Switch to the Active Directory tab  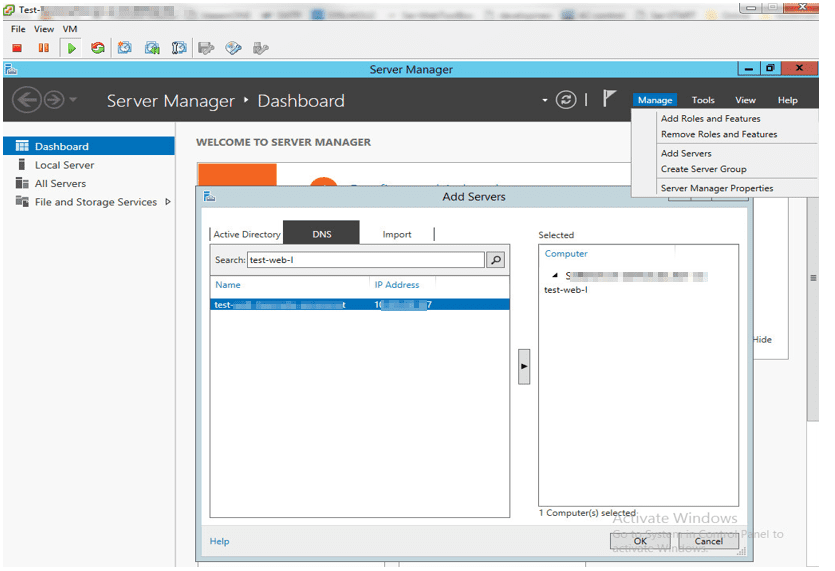(x=246, y=234)
